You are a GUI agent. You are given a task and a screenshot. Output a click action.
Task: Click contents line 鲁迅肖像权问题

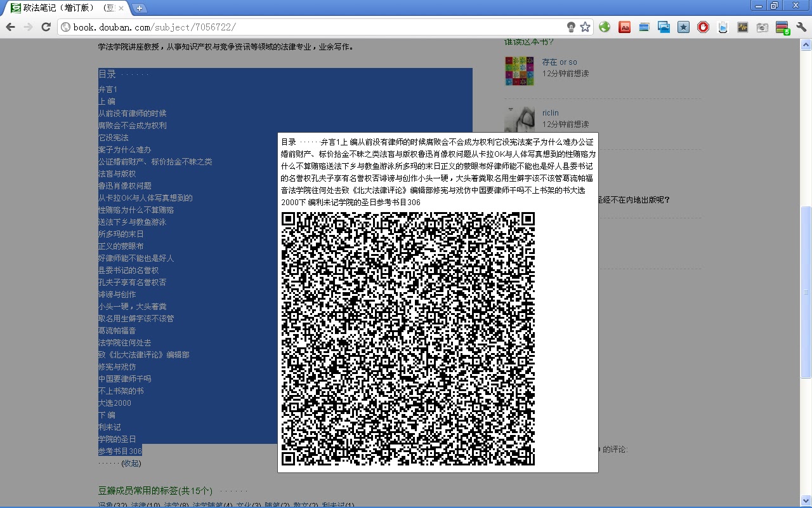[x=125, y=186]
